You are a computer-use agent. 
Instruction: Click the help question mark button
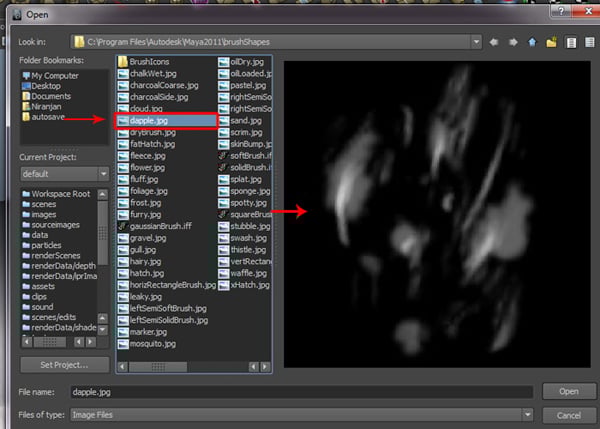tap(561, 11)
